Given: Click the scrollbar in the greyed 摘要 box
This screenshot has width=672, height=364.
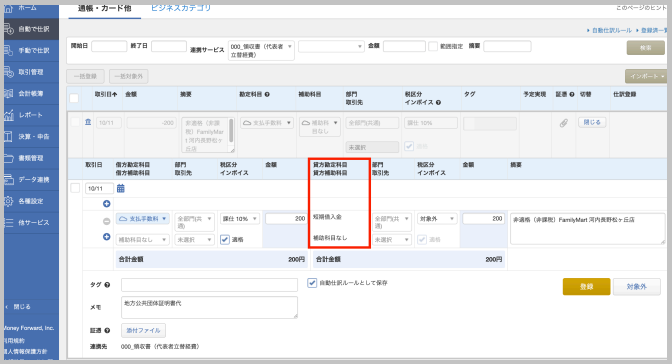Looking at the screenshot, I should (231, 131).
